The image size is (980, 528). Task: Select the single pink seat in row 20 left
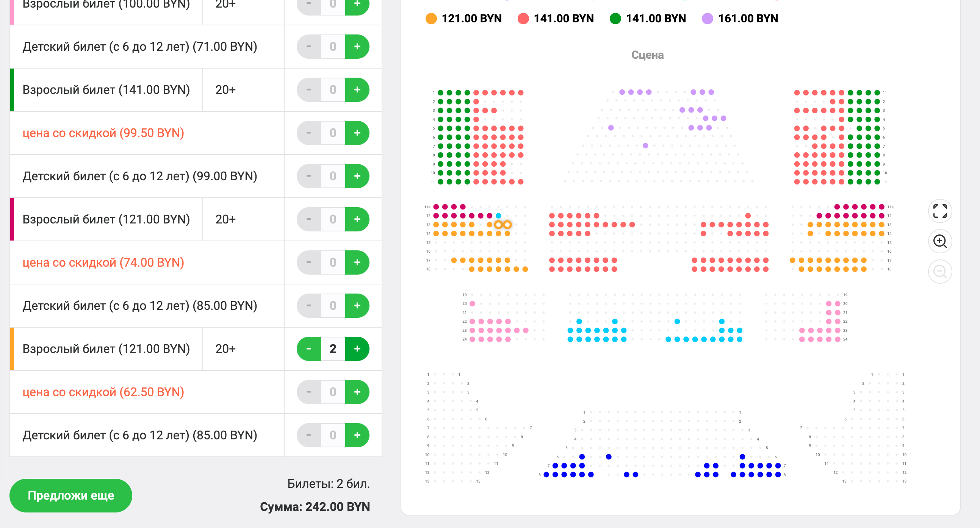point(472,304)
